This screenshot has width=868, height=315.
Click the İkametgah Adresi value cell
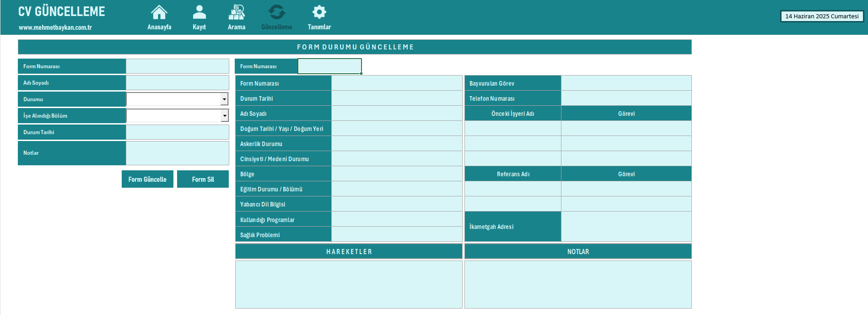[626, 227]
